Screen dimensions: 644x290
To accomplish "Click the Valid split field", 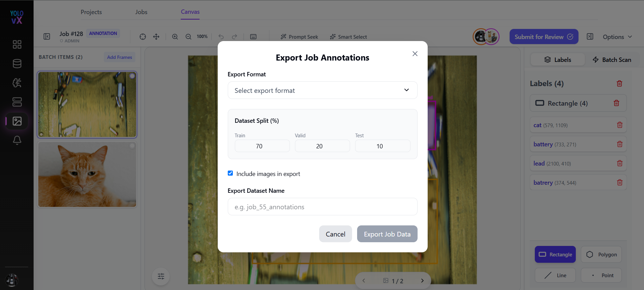I will [x=323, y=146].
